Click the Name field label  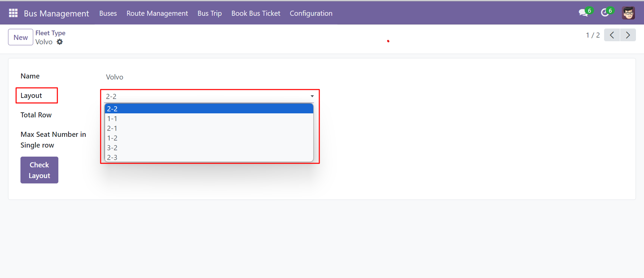coord(30,76)
